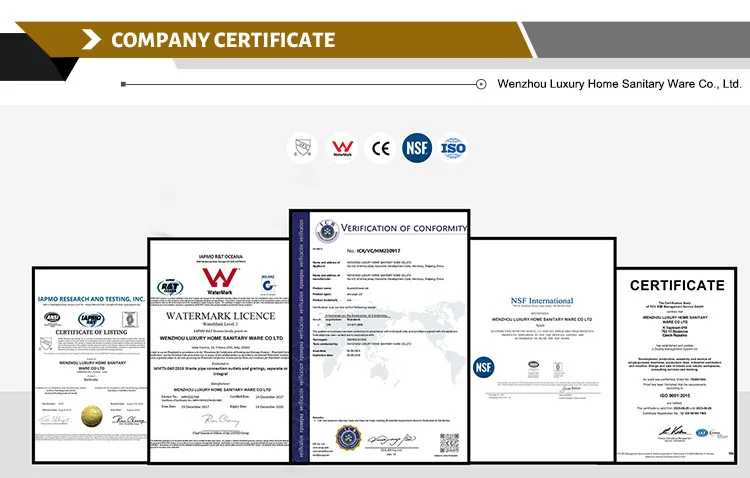Click 'IAPMO RESEARCH AND TESTING, INC.' heading

pos(91,299)
